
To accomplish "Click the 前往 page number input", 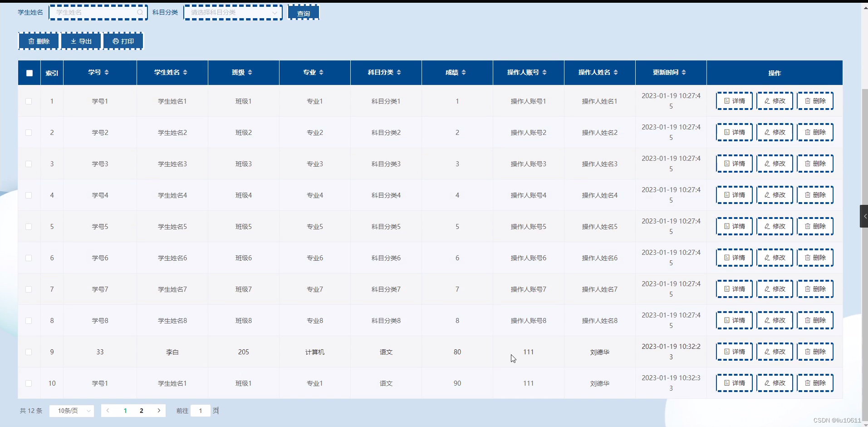I will [x=201, y=411].
